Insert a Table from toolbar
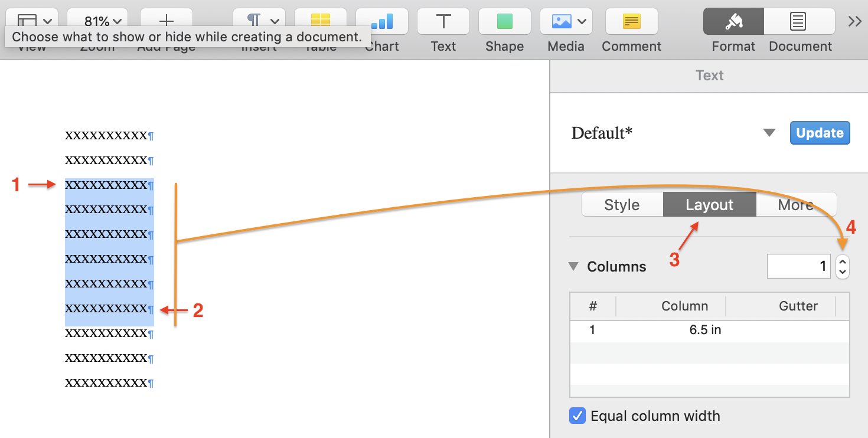The width and height of the screenshot is (868, 438). (x=320, y=21)
